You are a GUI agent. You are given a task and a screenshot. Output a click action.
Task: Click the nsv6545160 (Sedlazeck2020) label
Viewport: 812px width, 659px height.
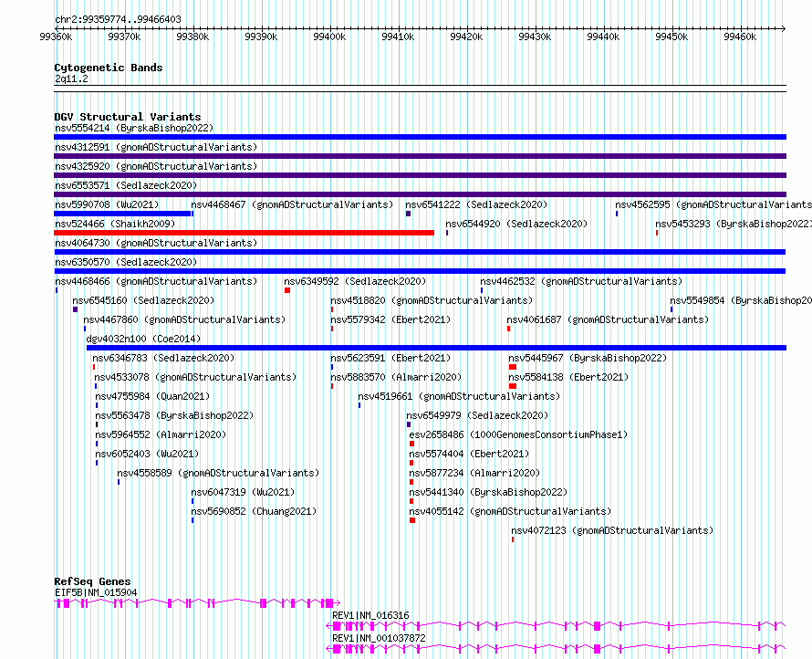[143, 300]
